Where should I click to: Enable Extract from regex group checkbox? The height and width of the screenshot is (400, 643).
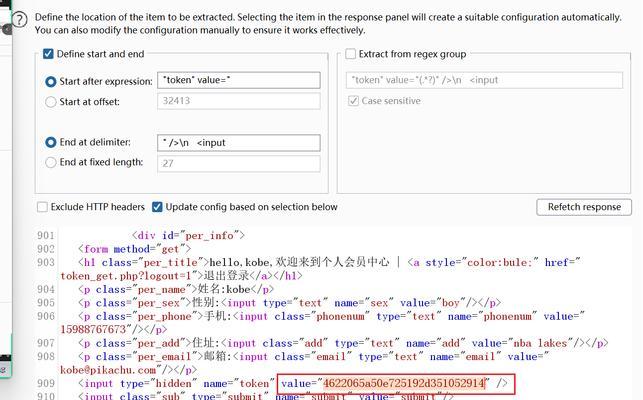pyautogui.click(x=351, y=54)
